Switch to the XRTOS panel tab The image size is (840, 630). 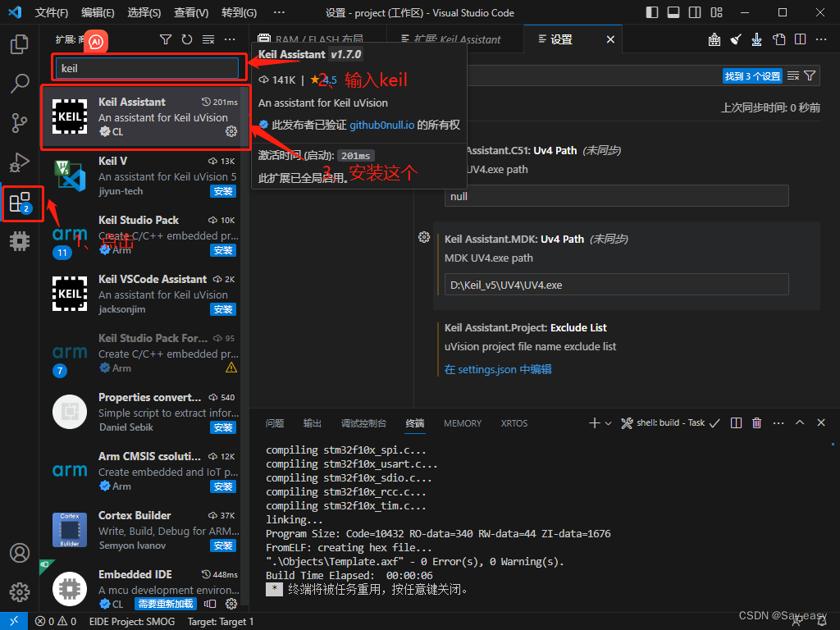pyautogui.click(x=514, y=423)
